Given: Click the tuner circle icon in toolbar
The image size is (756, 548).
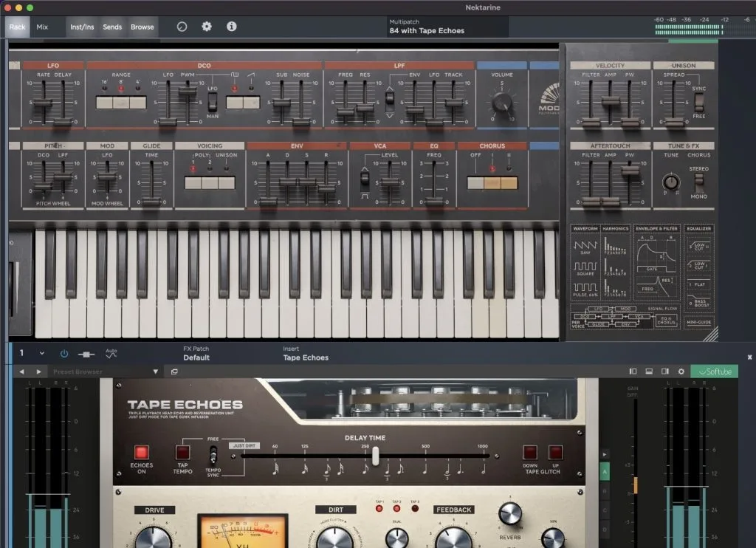Looking at the screenshot, I should tap(182, 27).
